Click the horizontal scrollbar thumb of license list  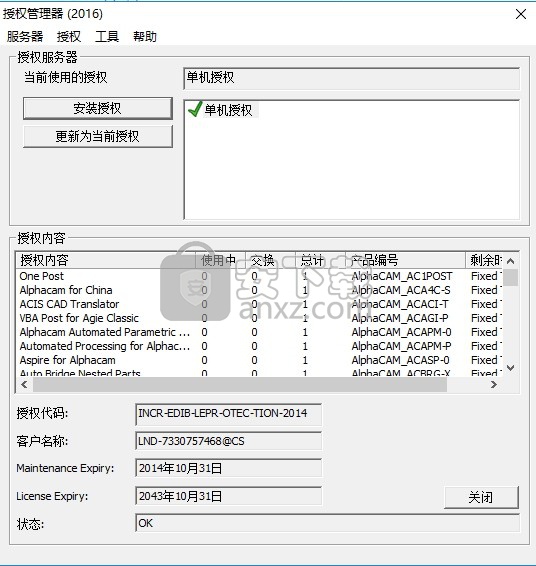coord(240,385)
